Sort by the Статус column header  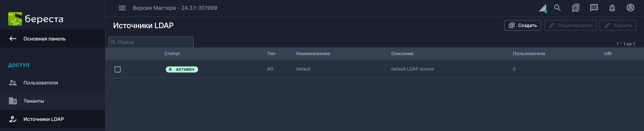[172, 54]
